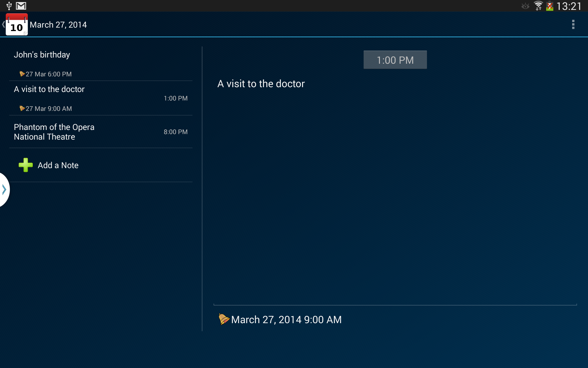This screenshot has height=368, width=588.
Task: Expand the side drawer arrow handle
Action: coord(4,190)
